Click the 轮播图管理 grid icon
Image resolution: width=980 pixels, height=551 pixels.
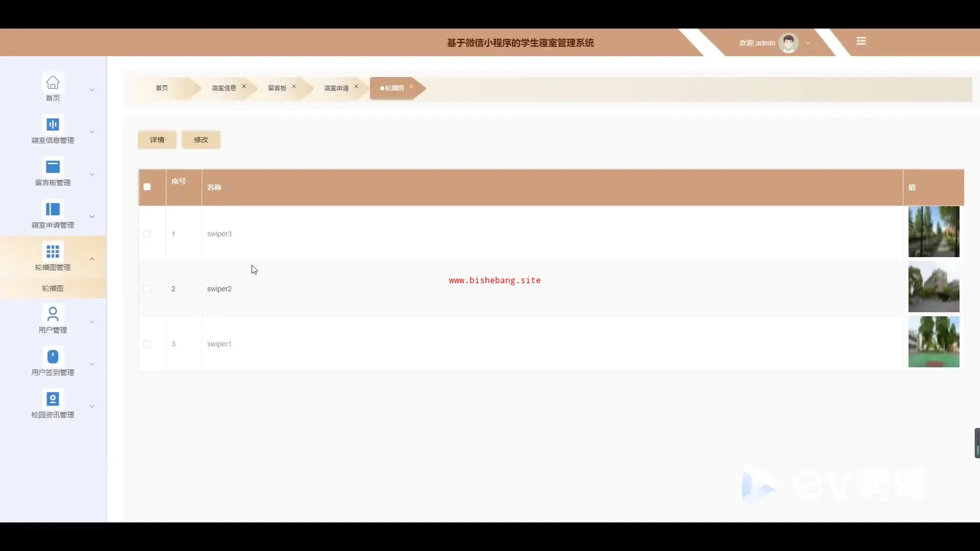point(53,252)
